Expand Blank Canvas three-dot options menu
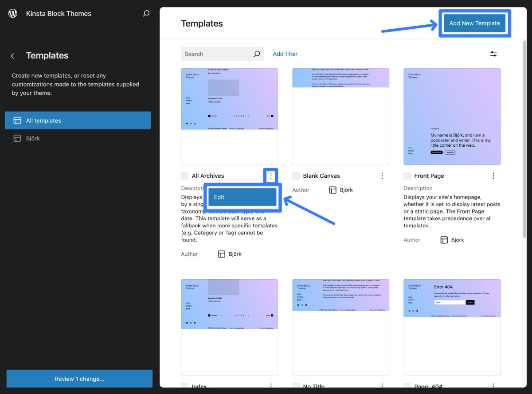The image size is (532, 394). 382,176
